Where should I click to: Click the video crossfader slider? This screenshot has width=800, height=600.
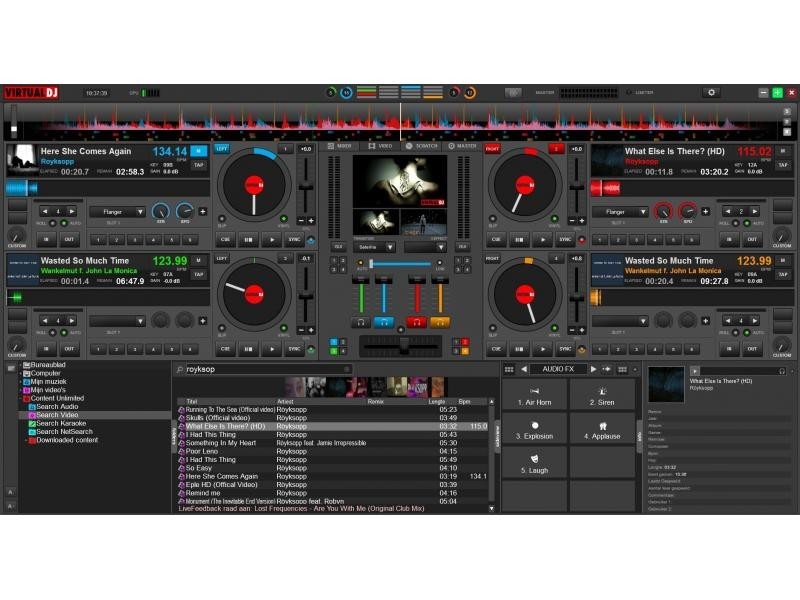pyautogui.click(x=401, y=264)
